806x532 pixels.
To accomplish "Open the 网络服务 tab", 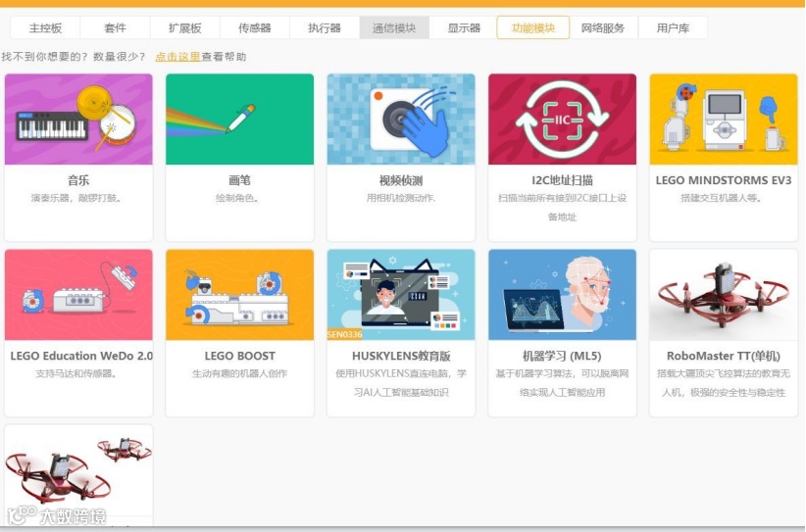I will (603, 27).
